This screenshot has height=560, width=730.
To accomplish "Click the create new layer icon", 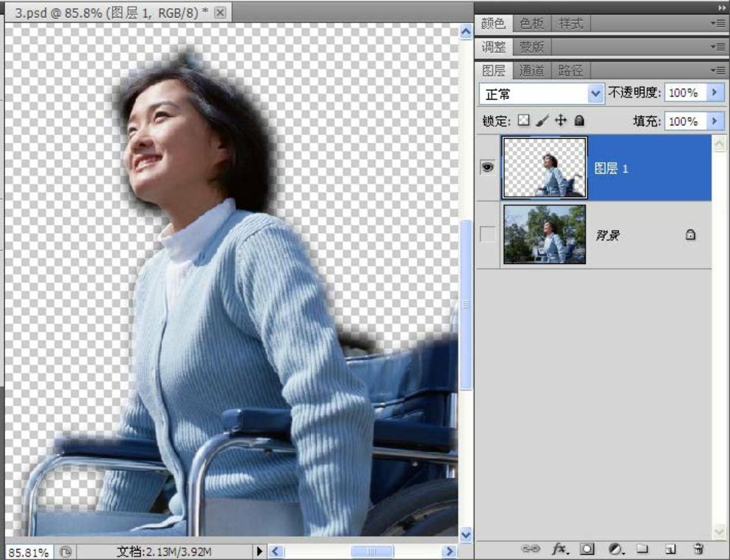I will [x=671, y=549].
